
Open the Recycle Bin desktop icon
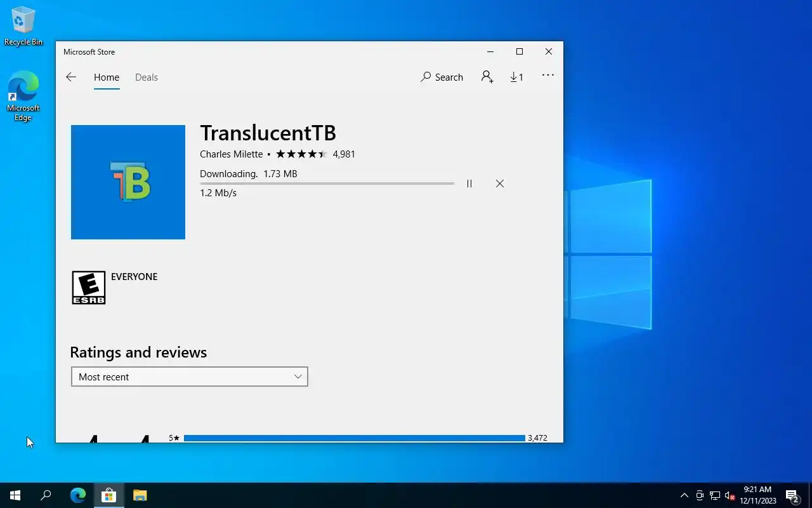23,27
